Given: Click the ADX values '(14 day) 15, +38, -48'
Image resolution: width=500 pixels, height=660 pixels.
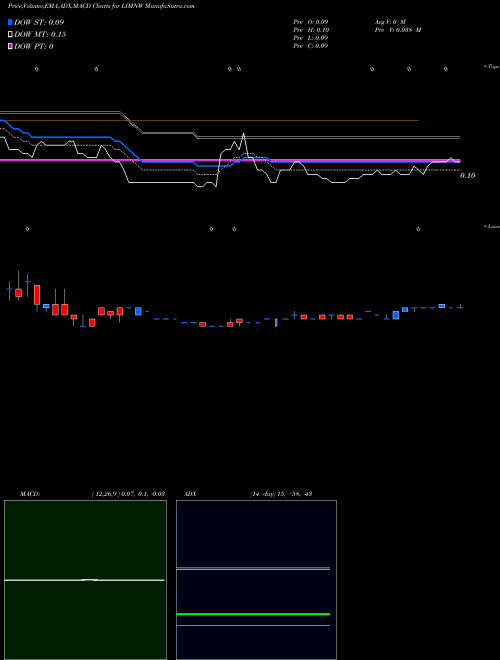Looking at the screenshot, I should pyautogui.click(x=281, y=494).
